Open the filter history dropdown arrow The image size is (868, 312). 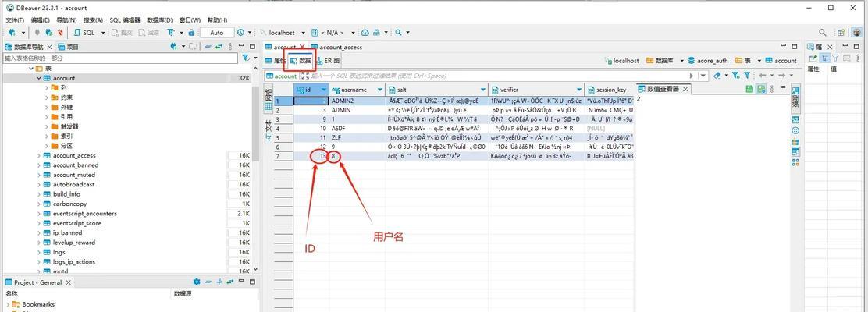click(x=703, y=75)
